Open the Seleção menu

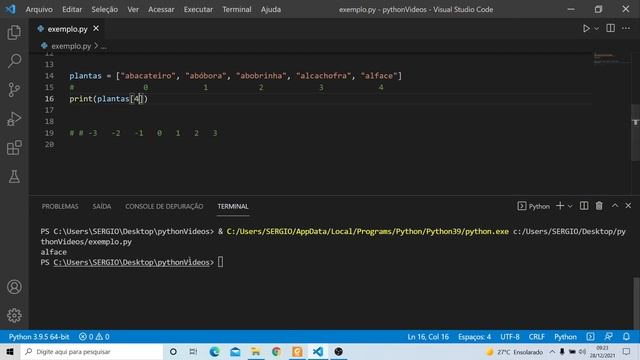point(104,9)
